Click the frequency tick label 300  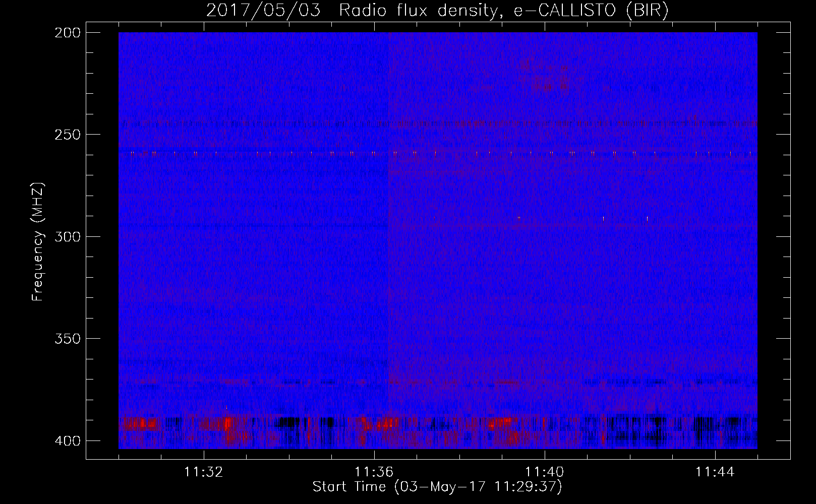pyautogui.click(x=67, y=237)
